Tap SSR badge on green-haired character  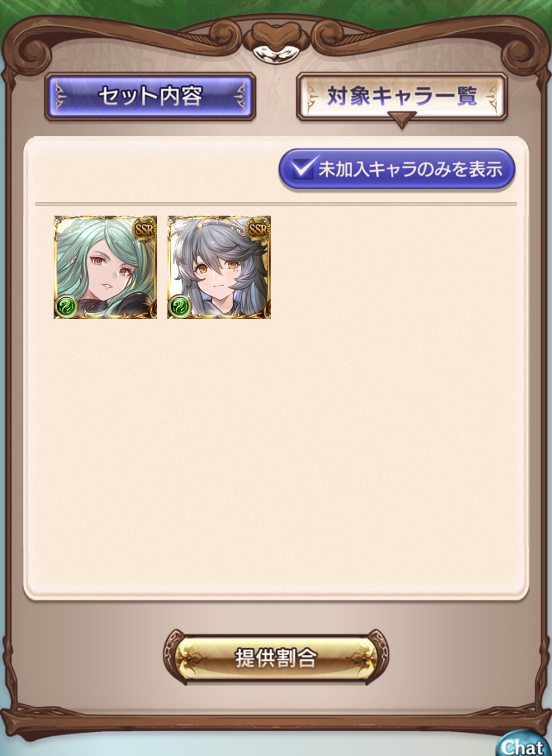144,229
